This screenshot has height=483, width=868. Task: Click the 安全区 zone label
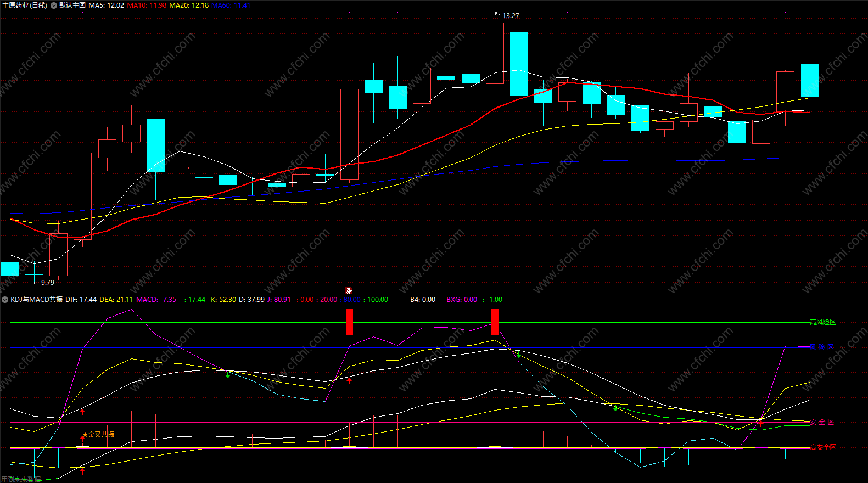click(822, 422)
